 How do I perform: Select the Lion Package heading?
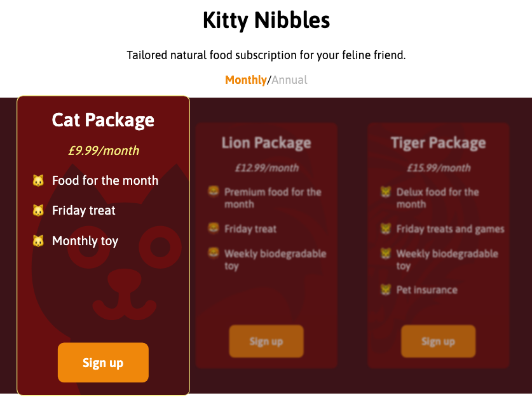[266, 142]
